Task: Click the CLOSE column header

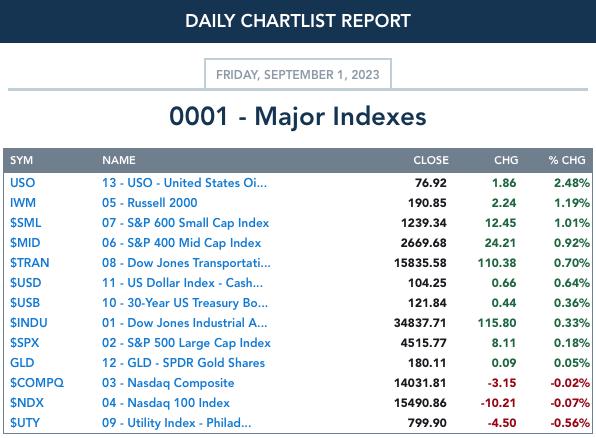Action: (x=431, y=160)
